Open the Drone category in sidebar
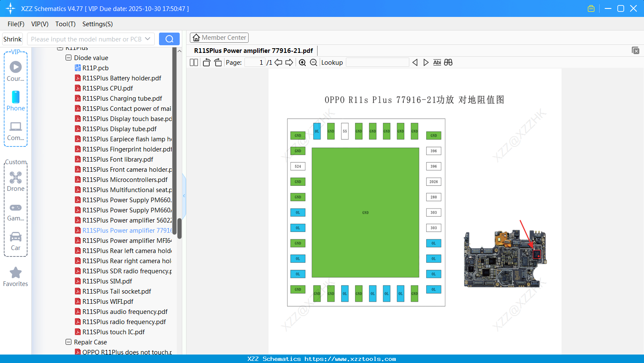This screenshot has width=644, height=363. click(16, 181)
